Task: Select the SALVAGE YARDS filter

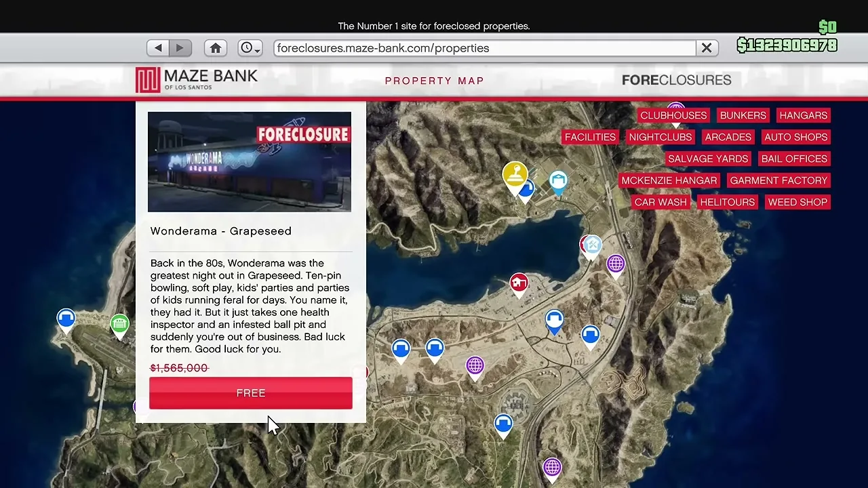Action: point(708,159)
